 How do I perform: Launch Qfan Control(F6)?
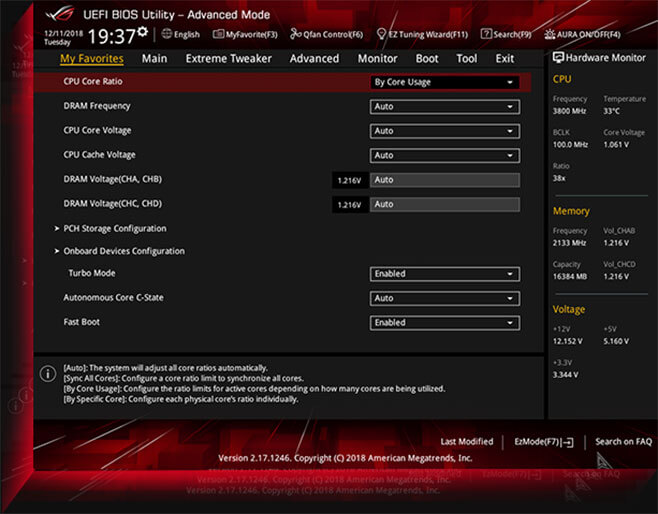(333, 34)
